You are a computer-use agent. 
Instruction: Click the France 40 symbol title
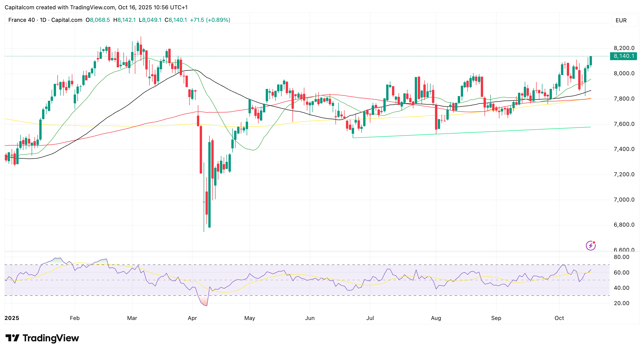(x=21, y=20)
